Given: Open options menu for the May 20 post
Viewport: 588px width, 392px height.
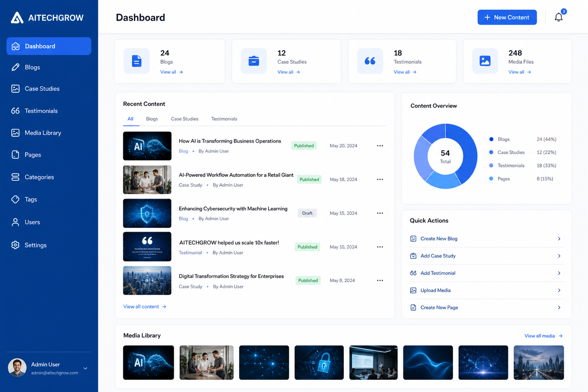Looking at the screenshot, I should pos(380,146).
